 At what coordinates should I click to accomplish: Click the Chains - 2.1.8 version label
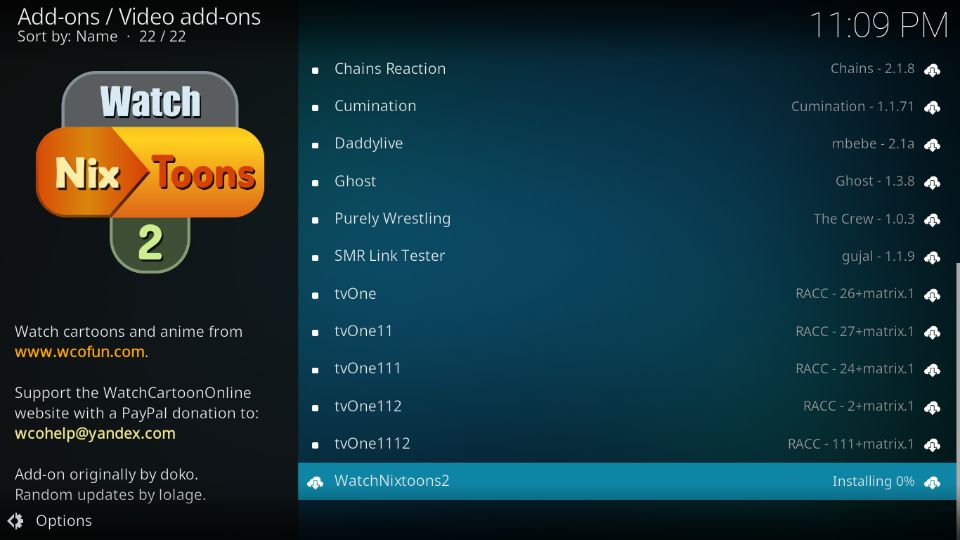(872, 69)
